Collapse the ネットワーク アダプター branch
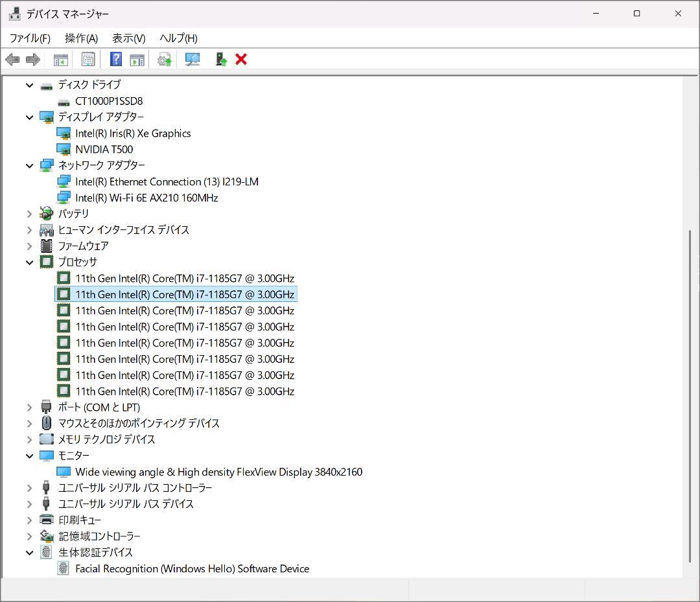Screen dimensions: 700x602 (x=29, y=165)
